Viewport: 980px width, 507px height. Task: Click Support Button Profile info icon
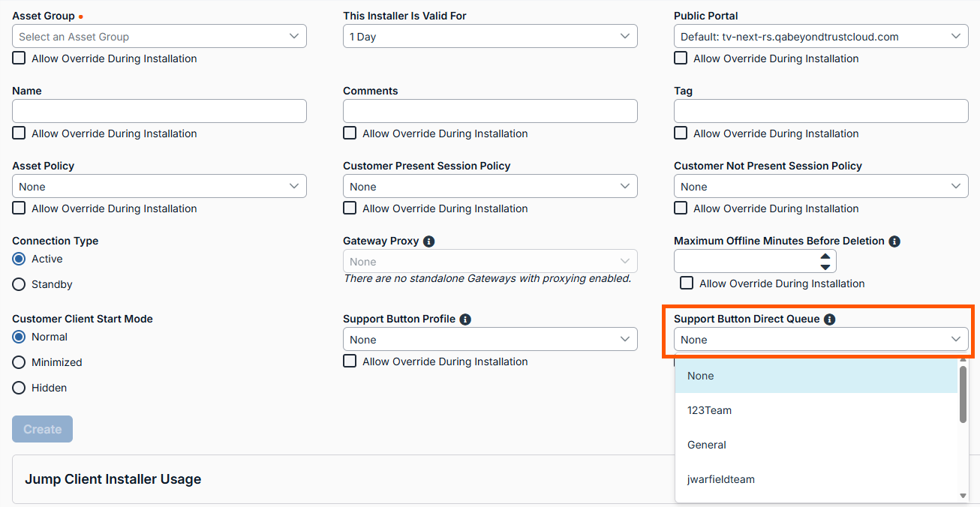pos(465,319)
